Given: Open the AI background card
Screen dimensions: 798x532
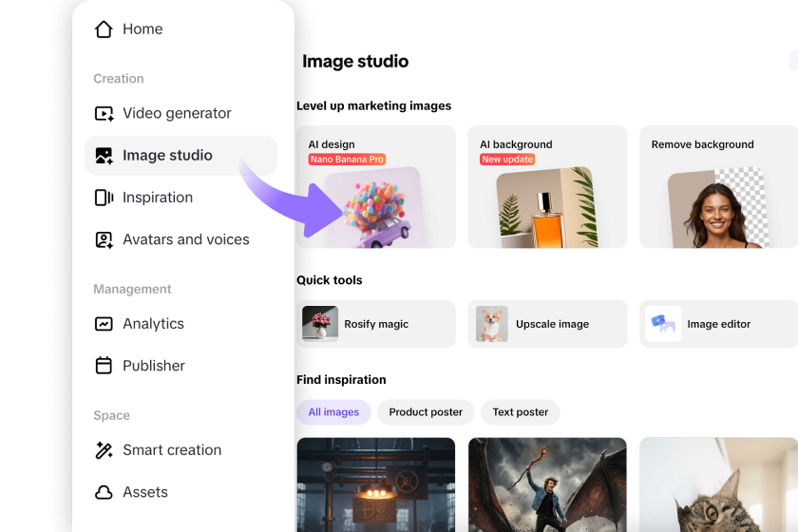Looking at the screenshot, I should (x=547, y=187).
